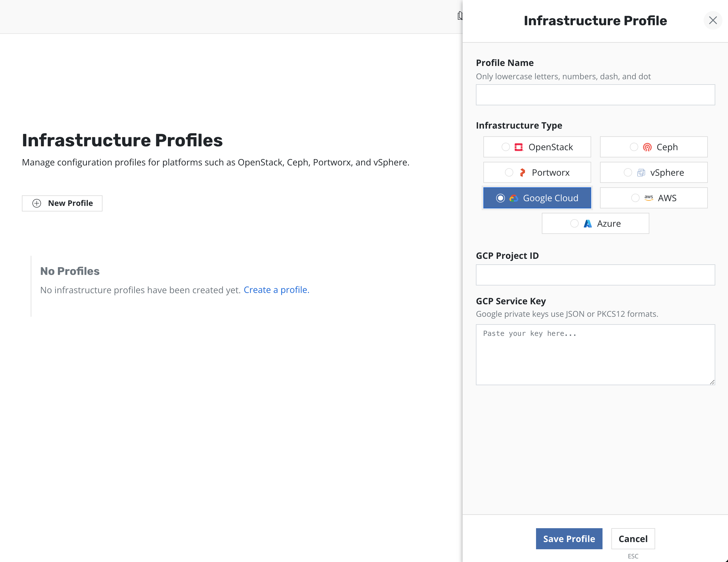Select the OpenStack radio button
728x562 pixels.
click(x=506, y=147)
